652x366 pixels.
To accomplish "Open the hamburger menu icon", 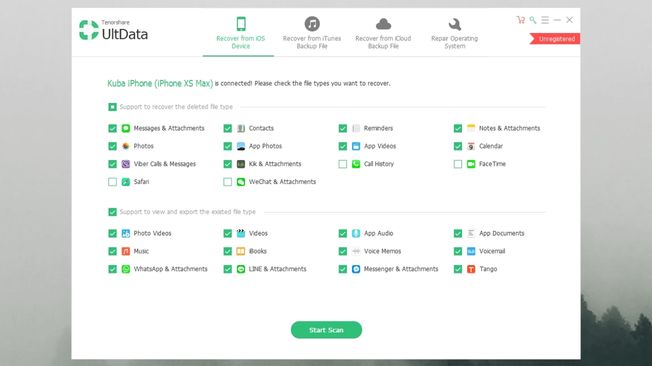I will [x=545, y=20].
